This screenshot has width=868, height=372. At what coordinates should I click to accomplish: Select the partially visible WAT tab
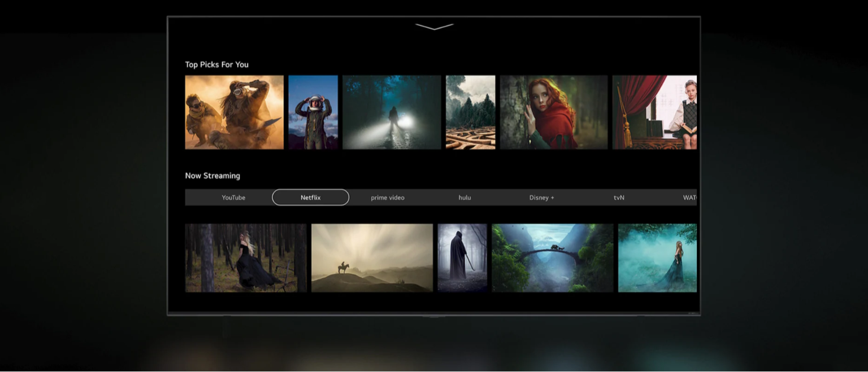tap(689, 198)
